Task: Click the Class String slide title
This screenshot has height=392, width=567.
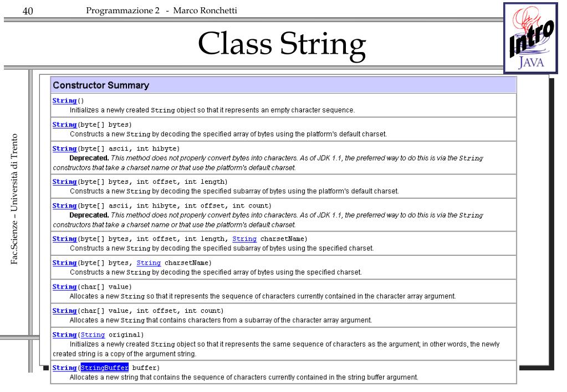Action: tap(282, 44)
